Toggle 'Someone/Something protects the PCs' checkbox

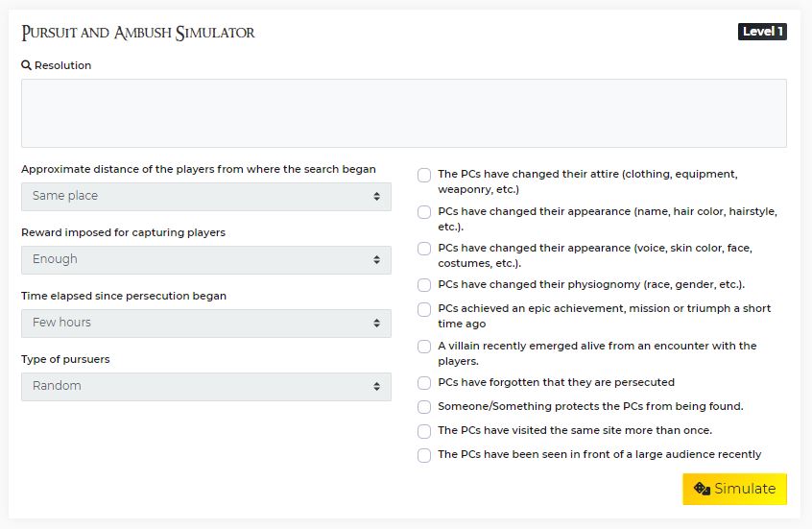pos(424,407)
